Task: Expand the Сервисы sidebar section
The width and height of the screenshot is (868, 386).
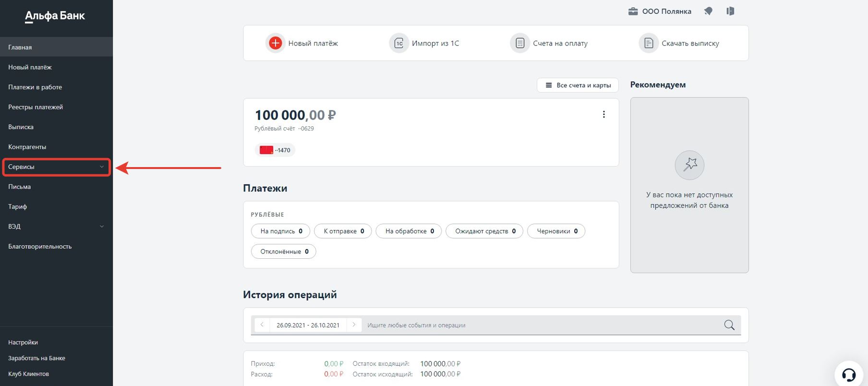Action: (x=56, y=167)
